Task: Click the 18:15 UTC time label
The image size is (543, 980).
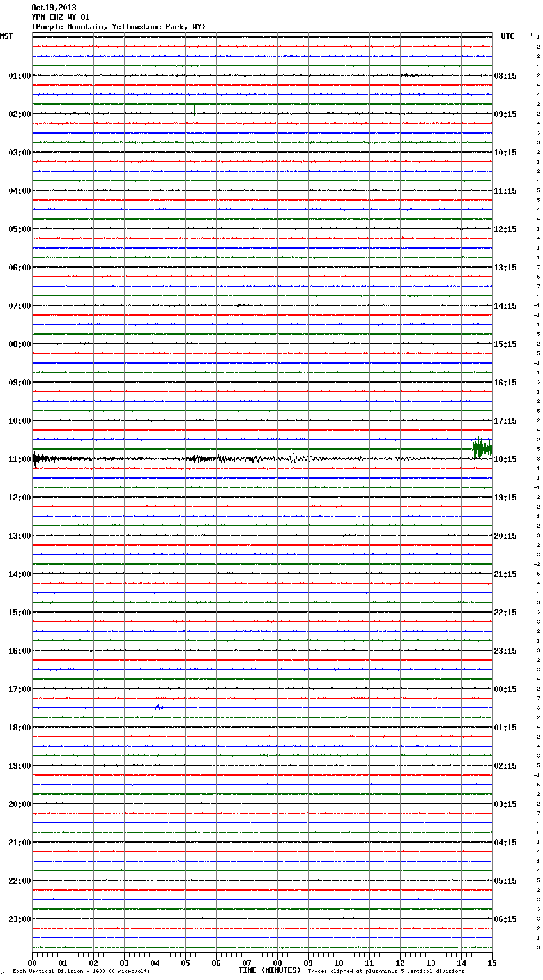Action: pyautogui.click(x=505, y=459)
